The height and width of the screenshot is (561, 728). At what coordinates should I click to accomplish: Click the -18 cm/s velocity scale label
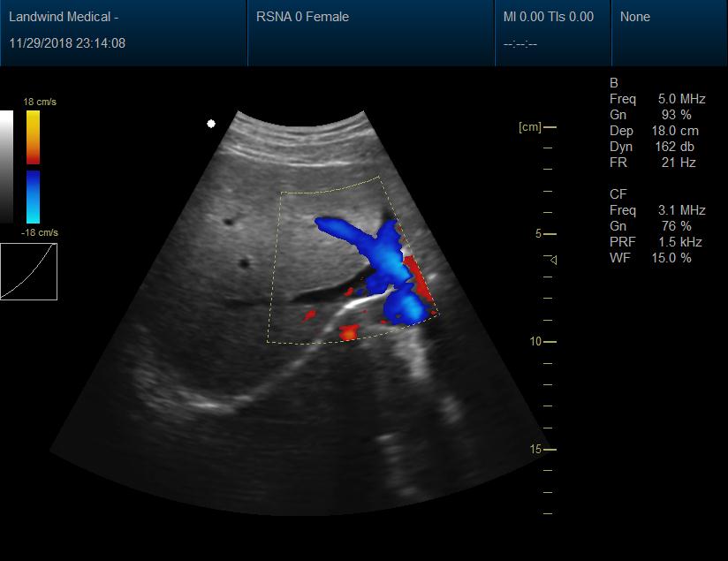tap(40, 232)
